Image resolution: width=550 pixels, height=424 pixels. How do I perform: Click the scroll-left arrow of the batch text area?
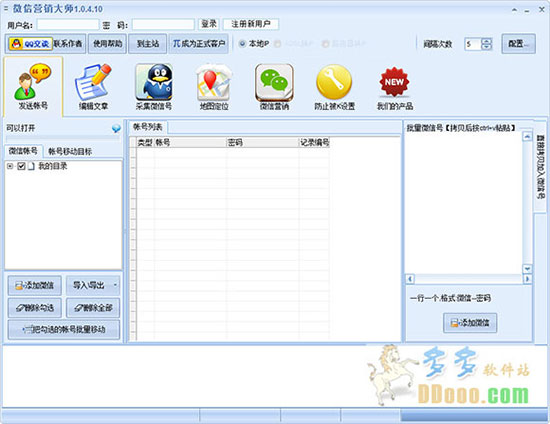(x=410, y=279)
